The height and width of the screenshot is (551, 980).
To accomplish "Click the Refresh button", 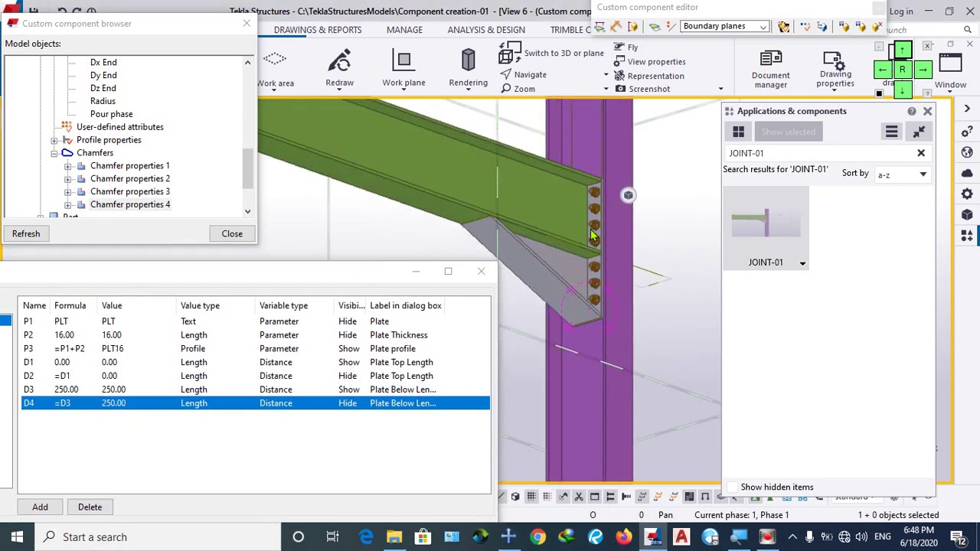I will pos(26,233).
